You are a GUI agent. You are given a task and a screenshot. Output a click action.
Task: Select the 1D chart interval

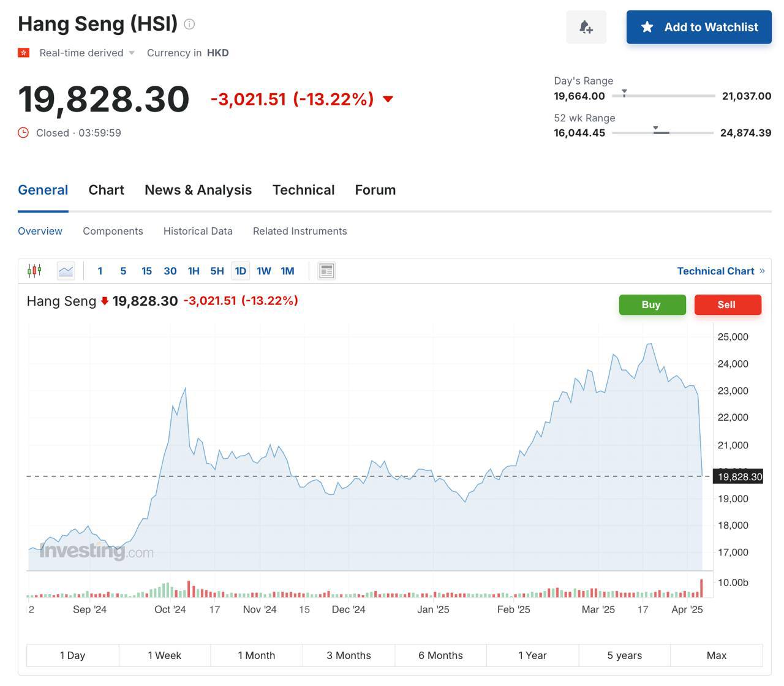click(x=240, y=271)
